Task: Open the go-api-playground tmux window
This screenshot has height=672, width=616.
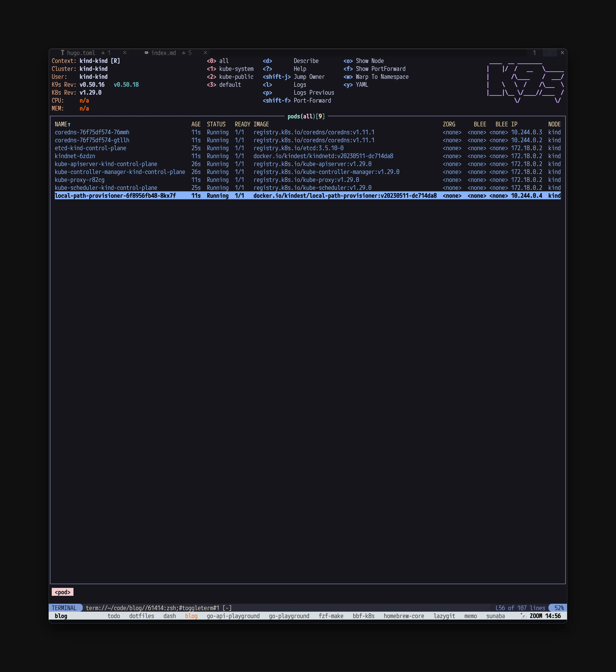Action: point(233,616)
